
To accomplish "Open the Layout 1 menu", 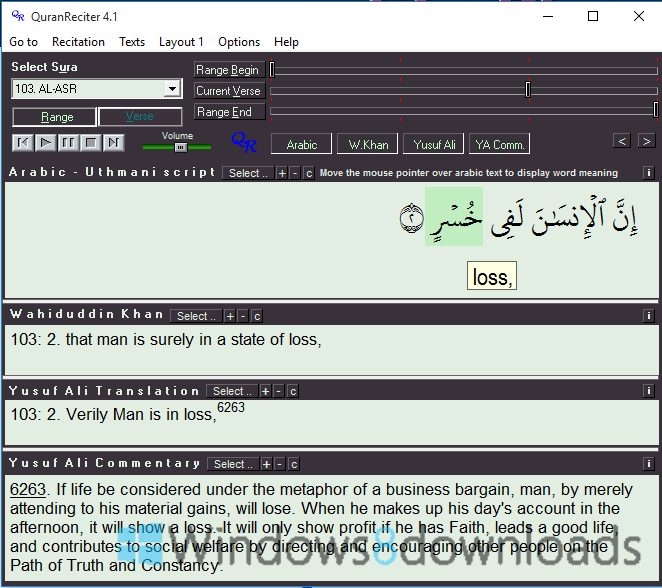I will click(181, 42).
